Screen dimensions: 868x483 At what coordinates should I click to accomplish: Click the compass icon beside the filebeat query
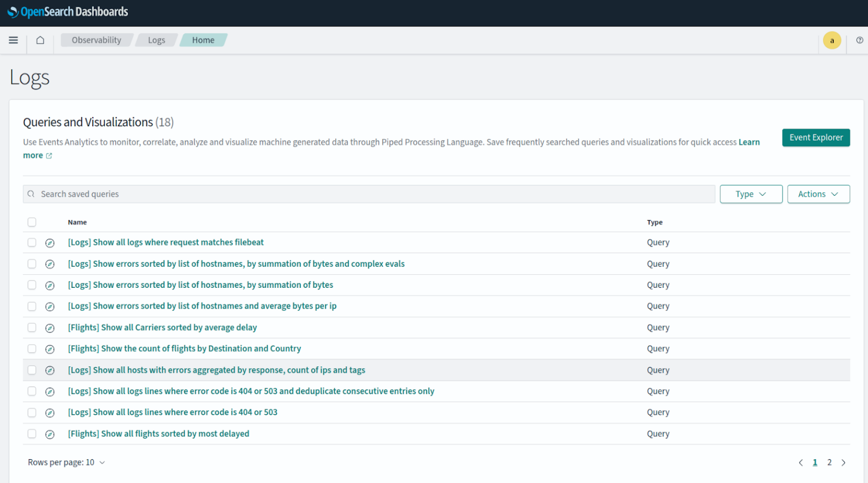click(x=50, y=242)
